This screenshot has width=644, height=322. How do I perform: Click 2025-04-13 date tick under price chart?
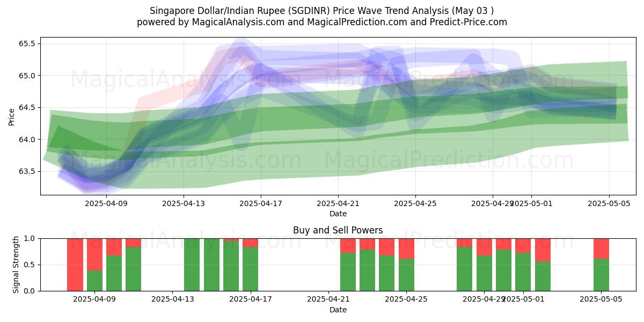184,203
